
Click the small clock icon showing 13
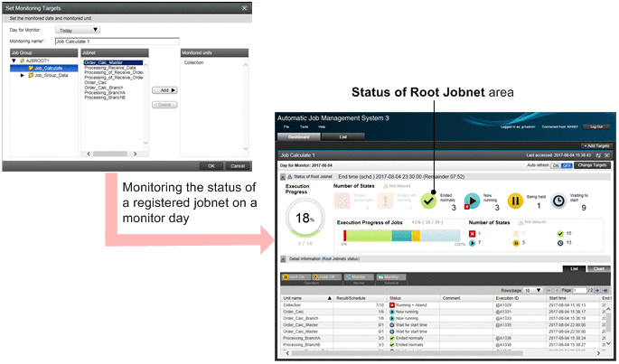click(559, 243)
